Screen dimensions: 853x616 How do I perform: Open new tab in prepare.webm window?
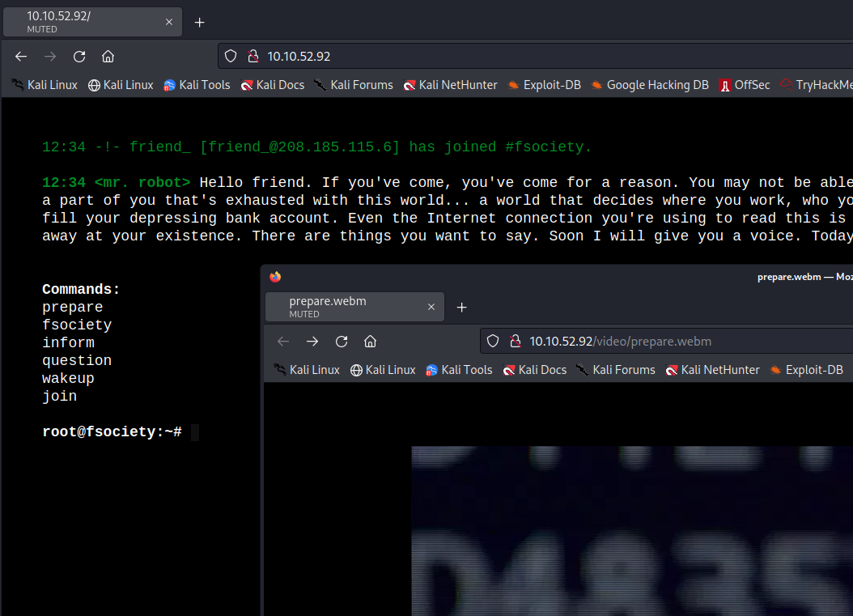462,308
